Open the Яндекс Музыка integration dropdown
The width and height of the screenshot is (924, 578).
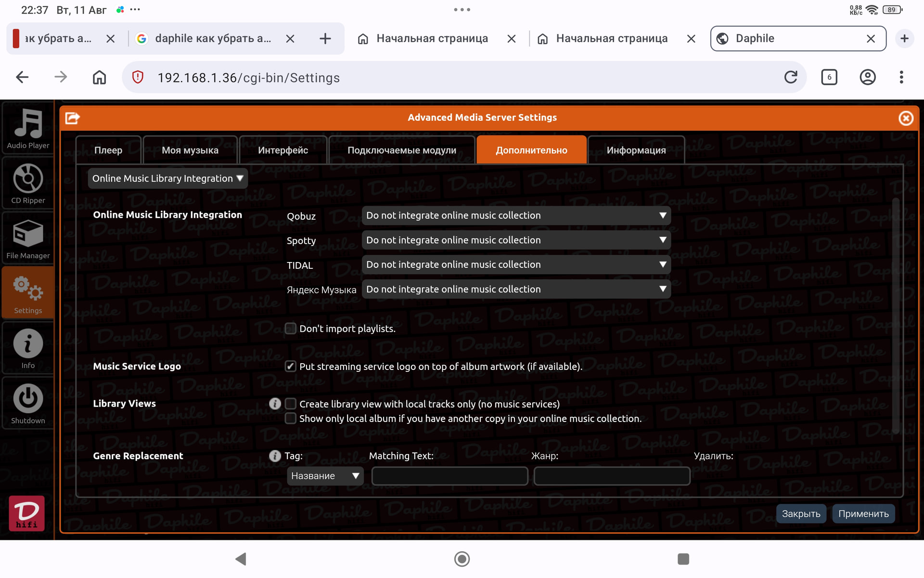pos(516,289)
